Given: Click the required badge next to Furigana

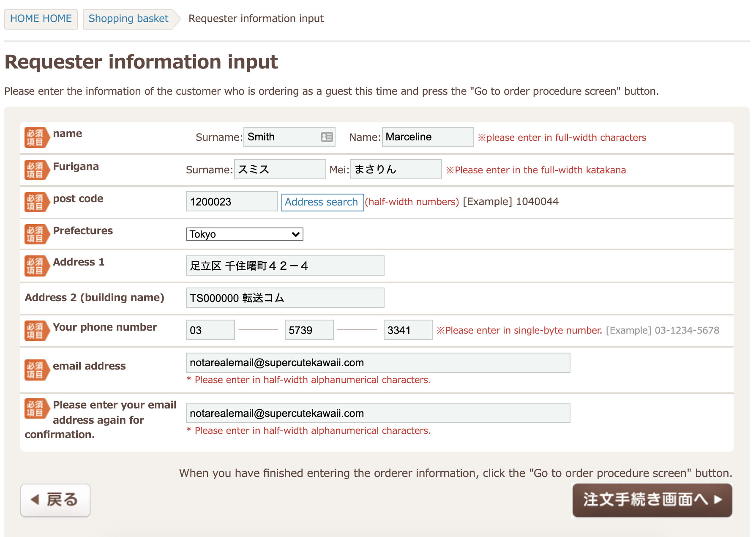Looking at the screenshot, I should [36, 170].
